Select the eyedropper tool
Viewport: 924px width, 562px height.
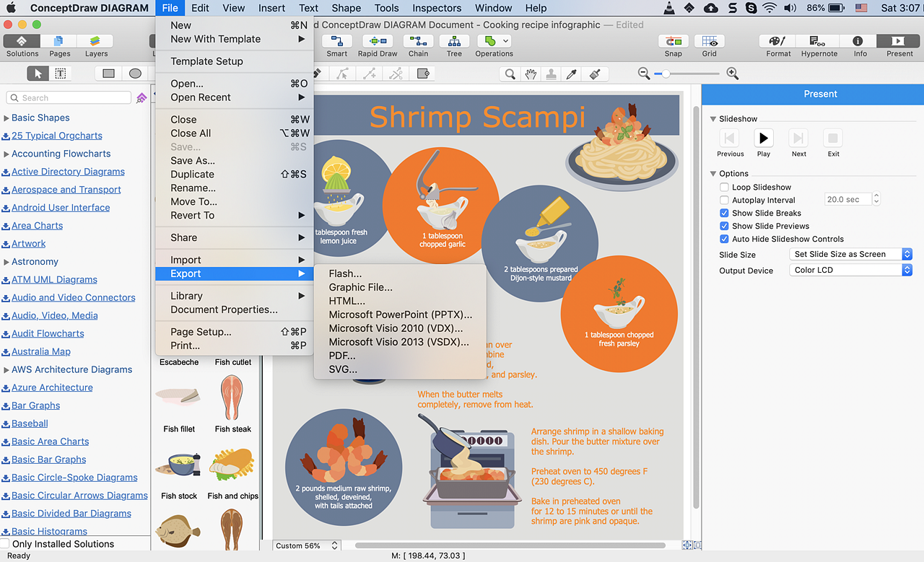point(572,74)
